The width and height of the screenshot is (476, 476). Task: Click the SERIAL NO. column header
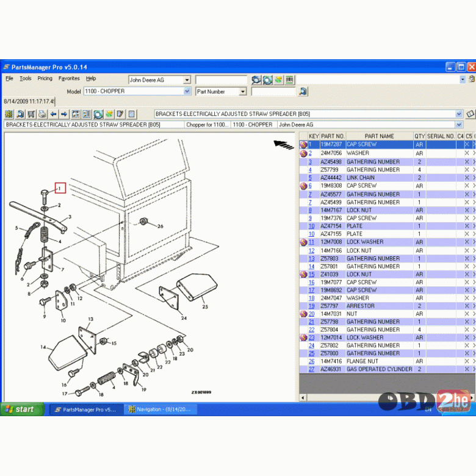coord(441,136)
